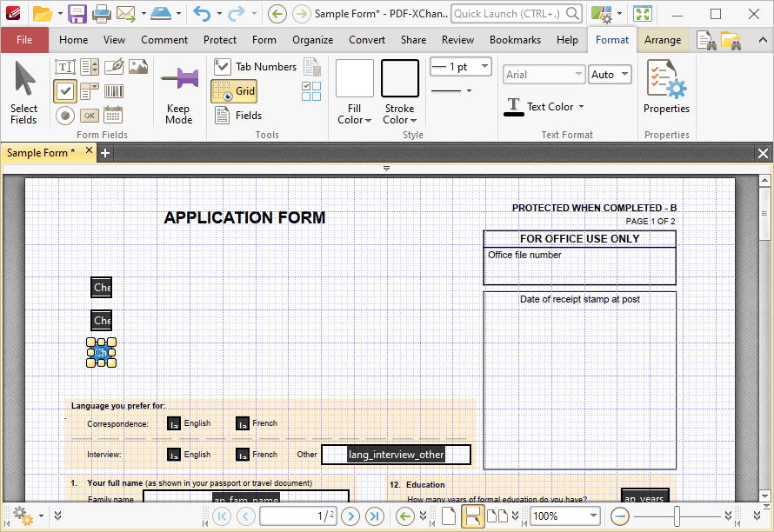Expand the Fill Color dropdown arrow
Image resolution: width=774 pixels, height=532 pixels.
point(368,121)
